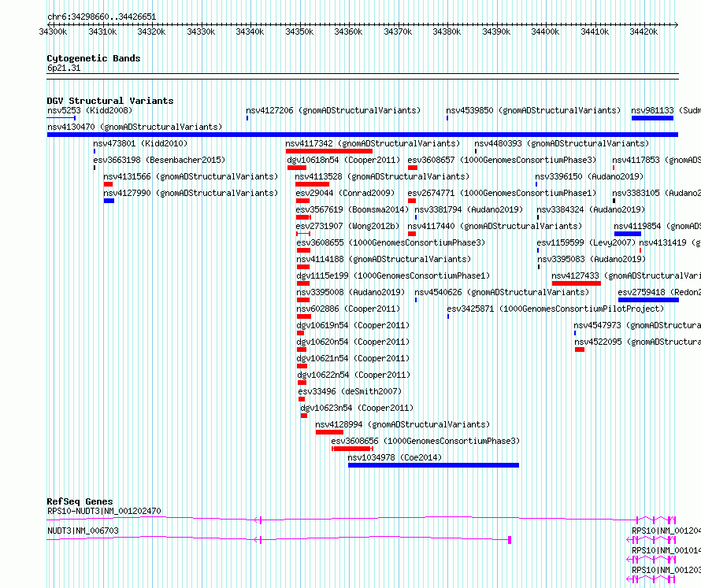701x588 pixels.
Task: Open the nsv4540626 variant label
Action: pos(502,292)
